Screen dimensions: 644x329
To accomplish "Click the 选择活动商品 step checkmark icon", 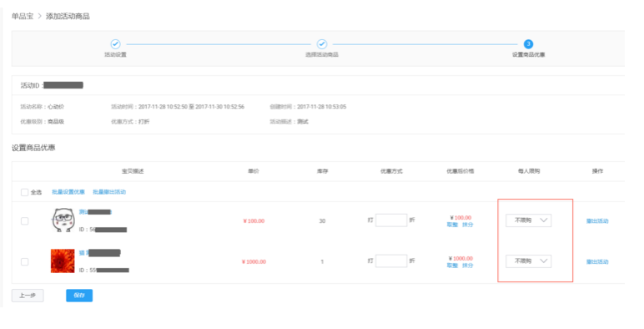I will coord(322,44).
